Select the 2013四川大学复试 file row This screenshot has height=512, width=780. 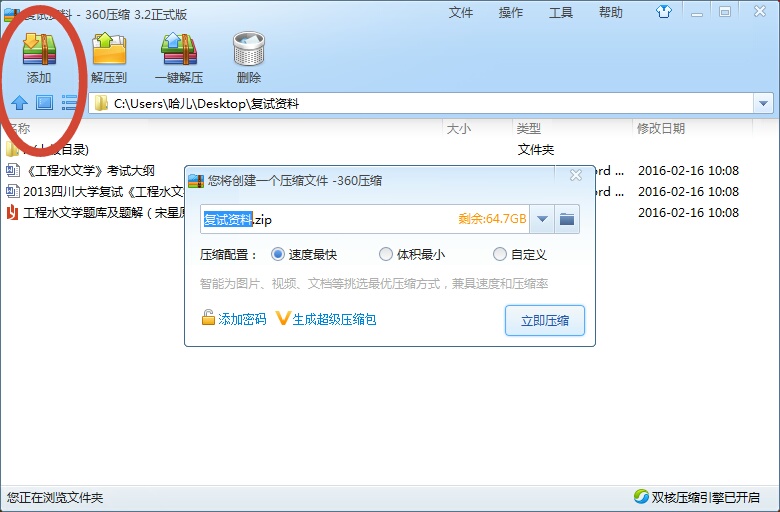103,192
